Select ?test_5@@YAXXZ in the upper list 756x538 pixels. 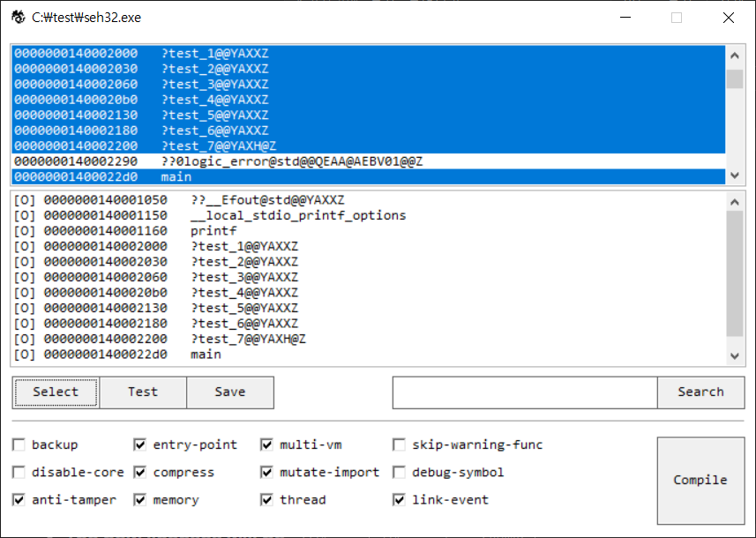pyautogui.click(x=369, y=115)
